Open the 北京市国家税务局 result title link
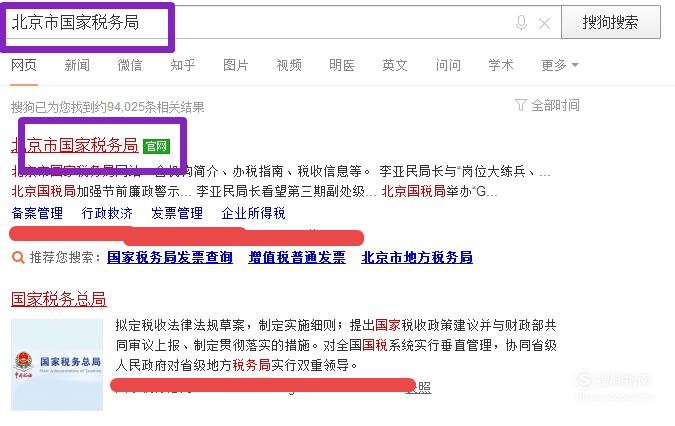675x426 pixels. tap(74, 145)
